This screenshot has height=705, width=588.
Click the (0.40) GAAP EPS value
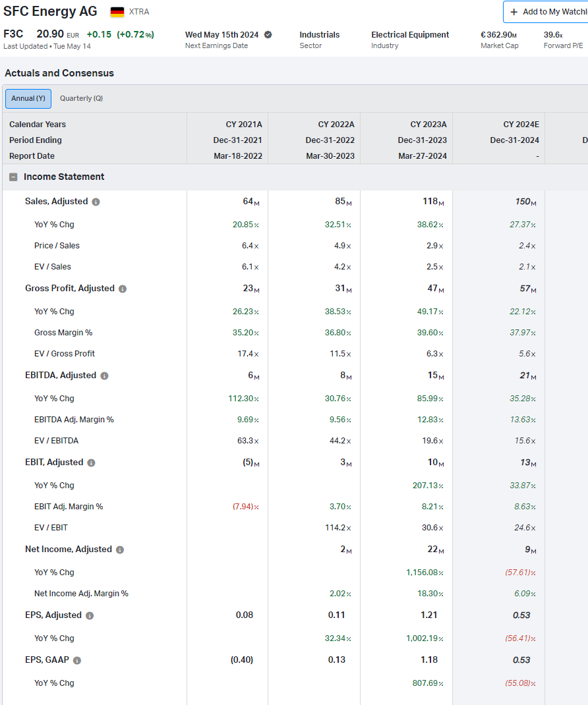[x=242, y=660]
